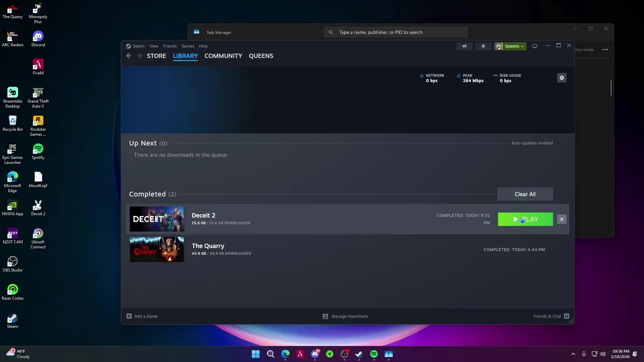Open Help menu in Steam
Image resolution: width=644 pixels, height=362 pixels.
[203, 46]
